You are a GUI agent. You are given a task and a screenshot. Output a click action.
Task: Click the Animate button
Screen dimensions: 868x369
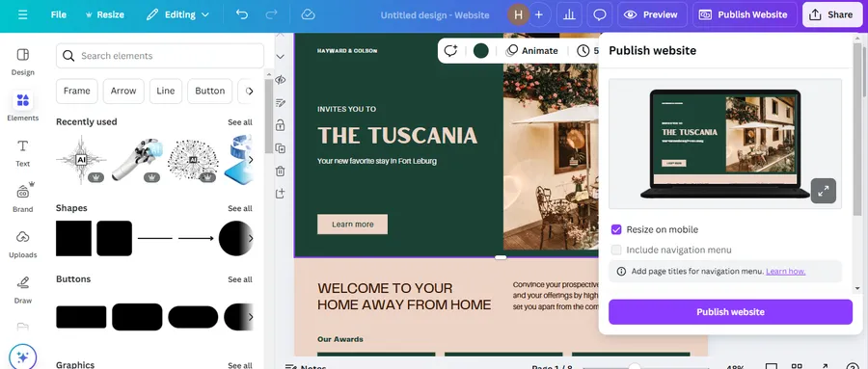click(532, 51)
